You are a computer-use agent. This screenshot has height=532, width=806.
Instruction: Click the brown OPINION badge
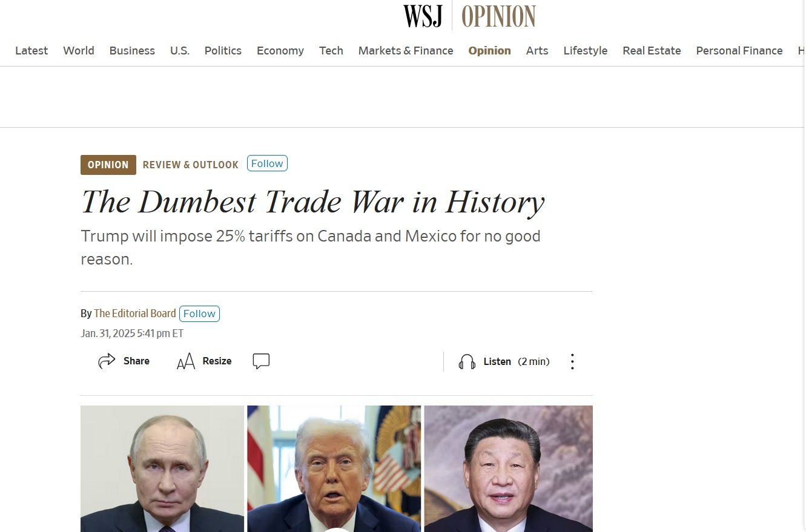pos(108,165)
